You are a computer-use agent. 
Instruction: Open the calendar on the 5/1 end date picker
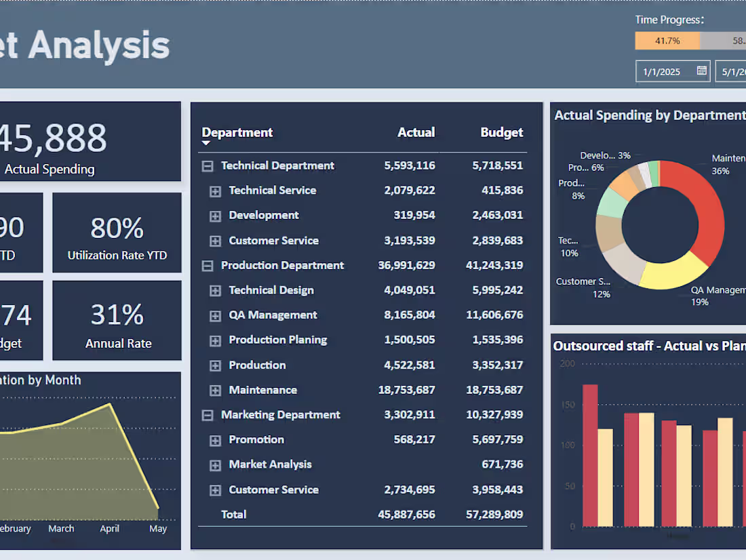pos(743,71)
